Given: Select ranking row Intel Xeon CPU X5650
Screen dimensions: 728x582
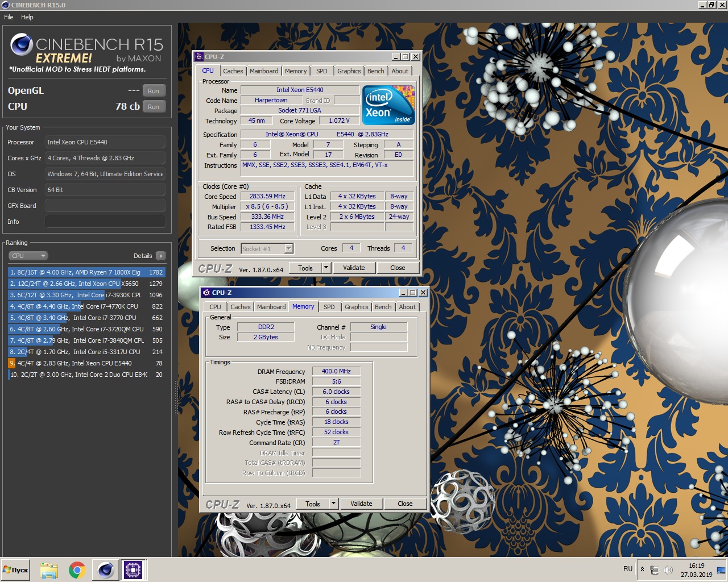Looking at the screenshot, I should 86,284.
